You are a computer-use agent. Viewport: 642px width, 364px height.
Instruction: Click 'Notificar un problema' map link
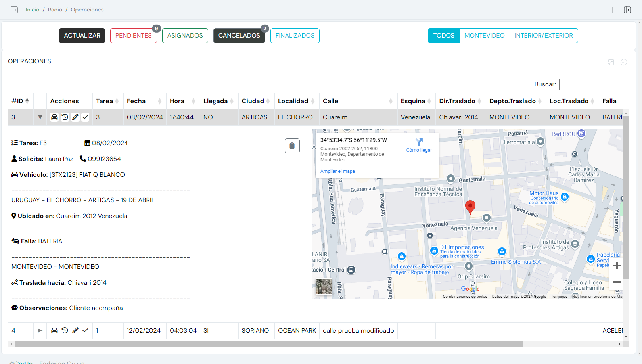point(597,297)
